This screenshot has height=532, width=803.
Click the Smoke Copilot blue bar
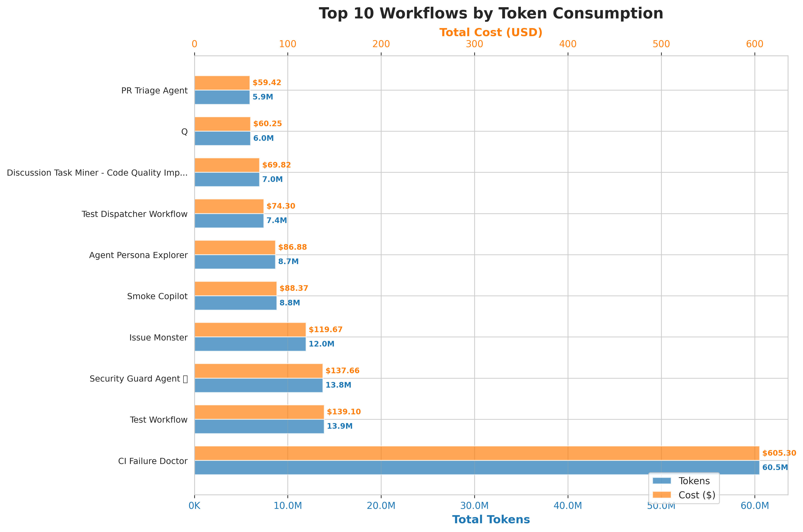point(235,303)
